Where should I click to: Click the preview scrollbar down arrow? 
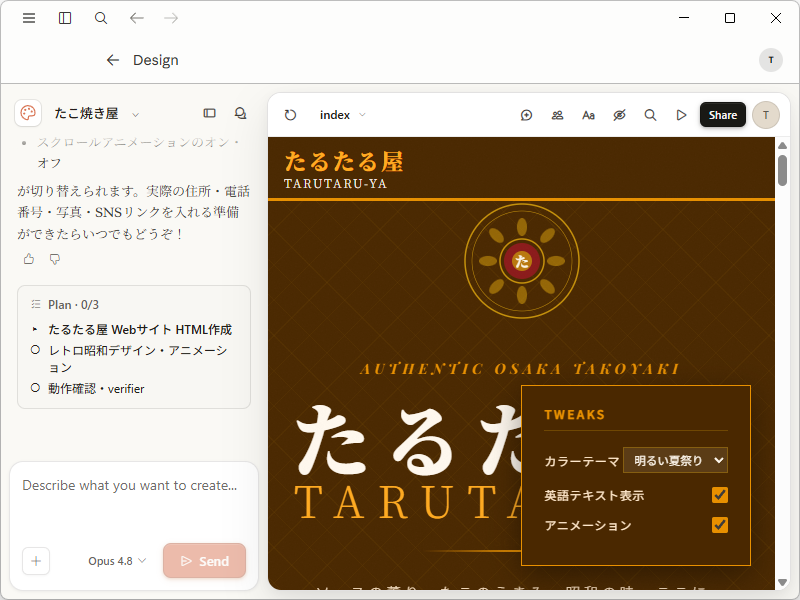[782, 582]
